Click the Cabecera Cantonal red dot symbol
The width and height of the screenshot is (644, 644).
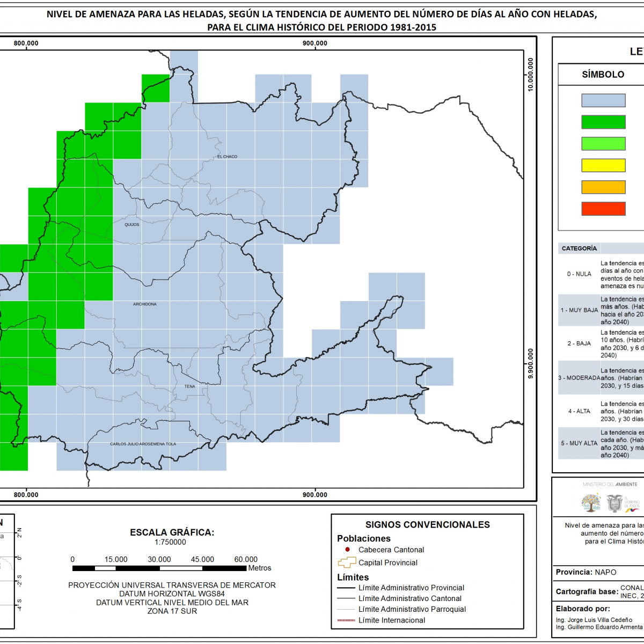(347, 550)
